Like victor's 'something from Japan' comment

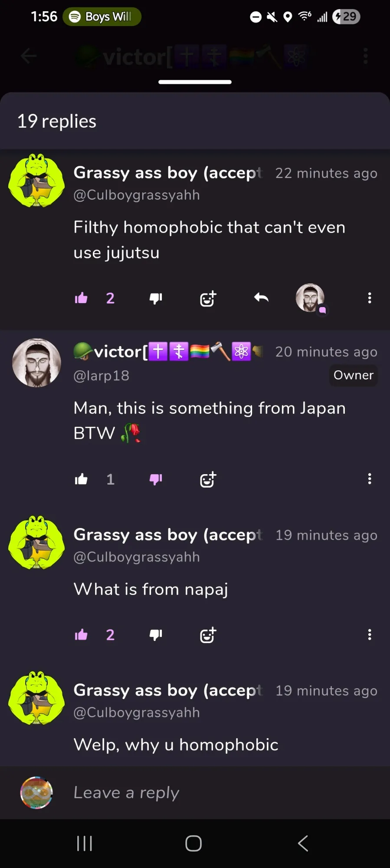(81, 479)
